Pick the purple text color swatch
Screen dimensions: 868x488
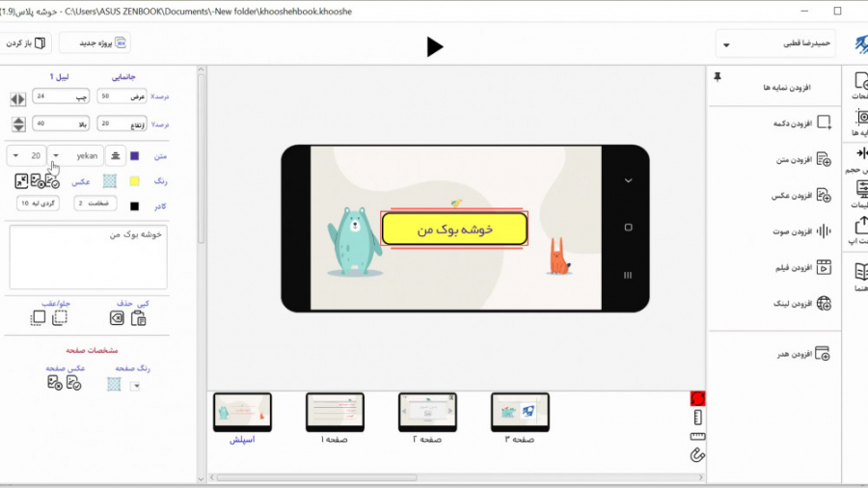[134, 156]
